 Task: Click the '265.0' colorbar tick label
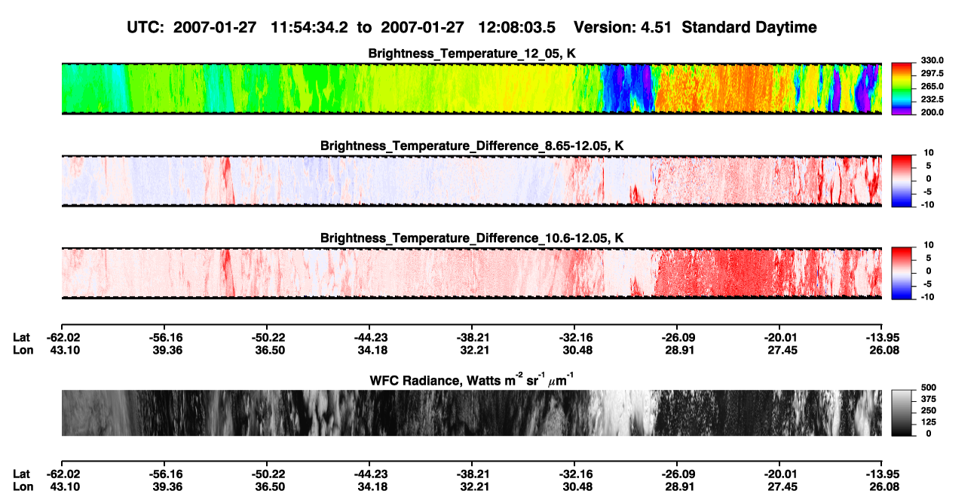(931, 86)
